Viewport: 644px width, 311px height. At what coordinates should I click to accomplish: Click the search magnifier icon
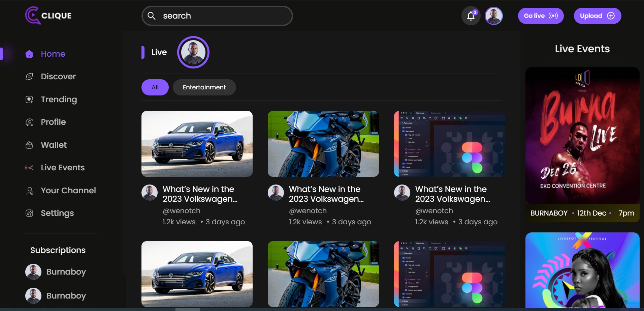tap(152, 16)
